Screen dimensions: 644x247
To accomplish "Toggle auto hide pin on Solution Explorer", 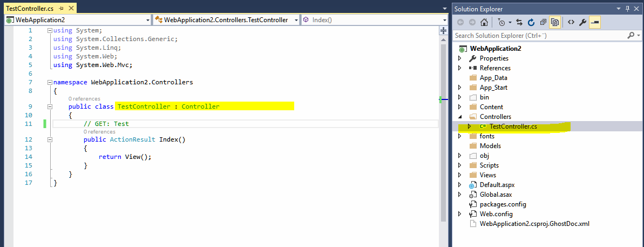I will pos(627,9).
